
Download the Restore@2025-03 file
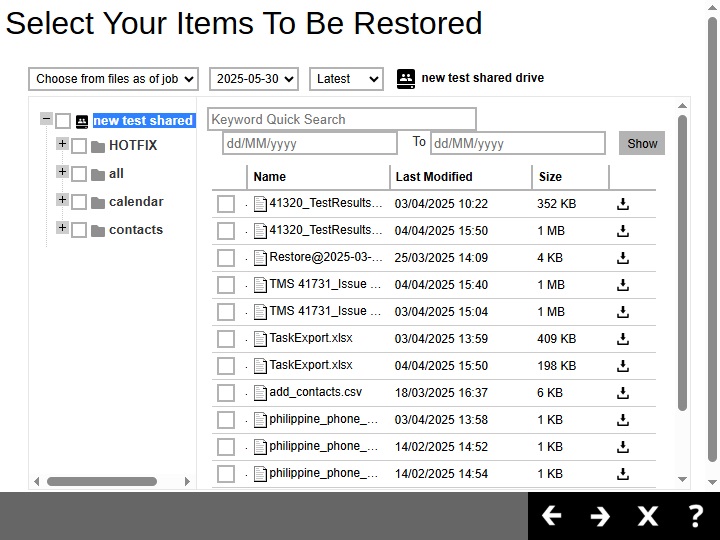(x=623, y=258)
